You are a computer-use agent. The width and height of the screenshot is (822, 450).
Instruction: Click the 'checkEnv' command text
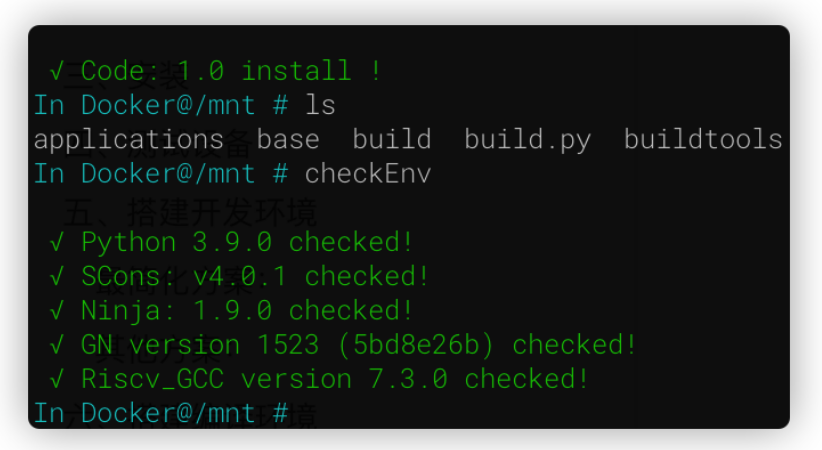pos(368,173)
